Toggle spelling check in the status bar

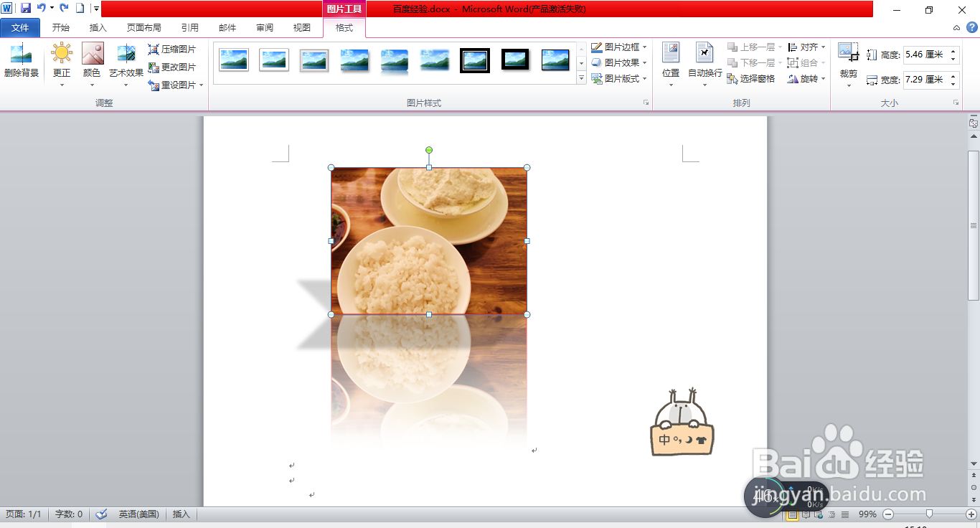[101, 514]
